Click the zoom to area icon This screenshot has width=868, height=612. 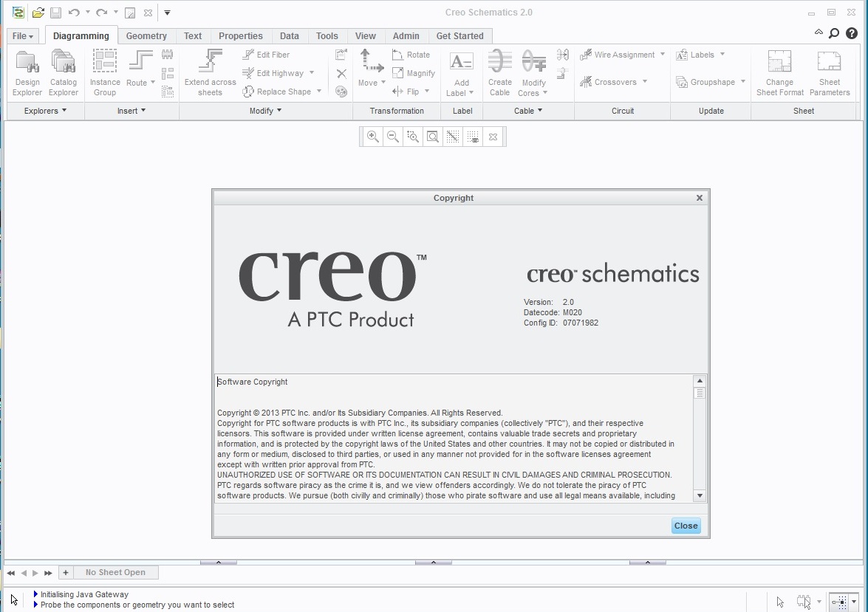point(413,137)
